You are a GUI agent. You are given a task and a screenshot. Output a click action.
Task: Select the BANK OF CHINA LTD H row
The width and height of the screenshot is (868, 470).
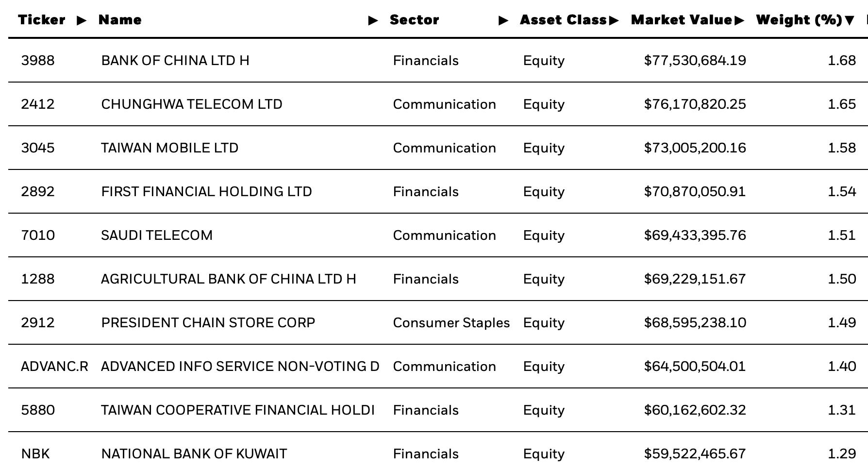click(x=438, y=60)
